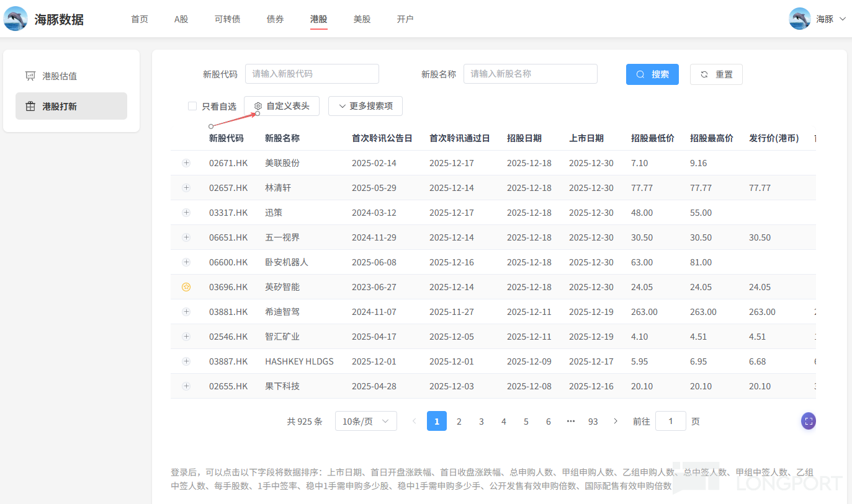Select 港股估值 in the sidebar
This screenshot has height=504, width=852.
(x=71, y=76)
